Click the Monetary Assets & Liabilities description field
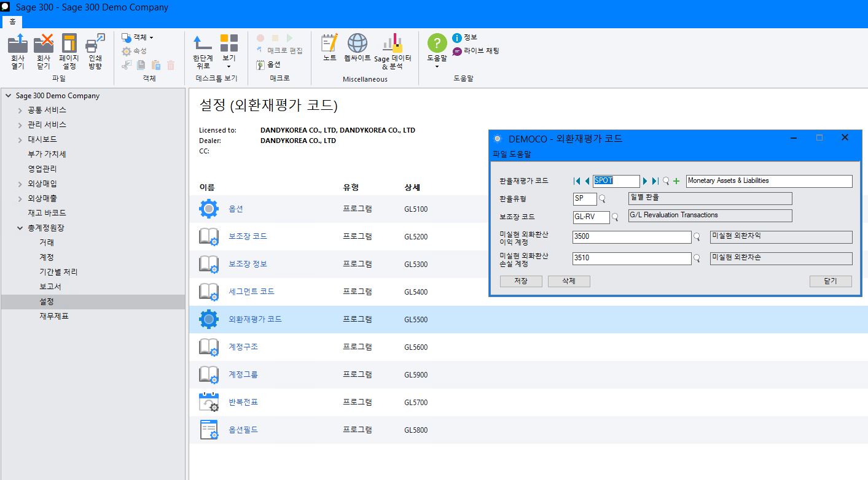The height and width of the screenshot is (480, 868). (769, 181)
